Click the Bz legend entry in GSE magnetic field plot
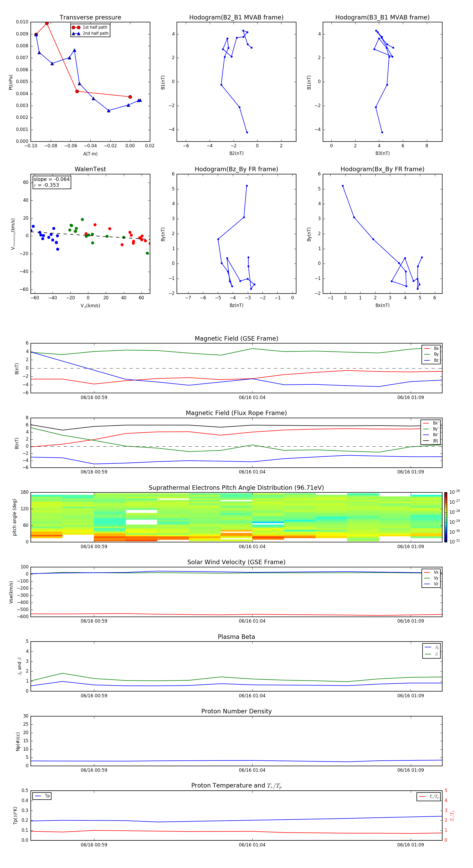This screenshot has width=473, height=868. click(431, 360)
